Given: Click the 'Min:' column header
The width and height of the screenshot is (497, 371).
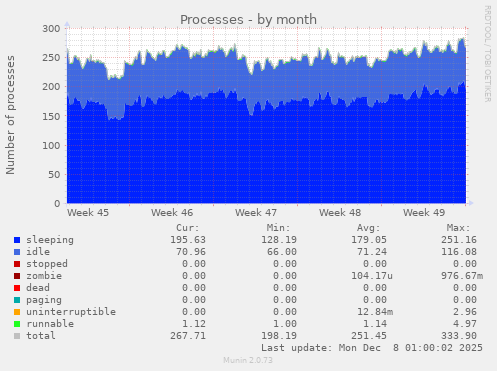Looking at the screenshot, I should (278, 228).
